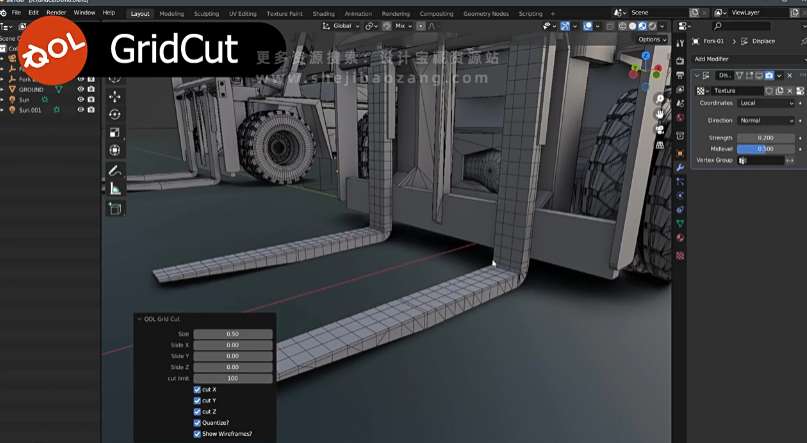Select material preview shading mode
This screenshot has width=807, height=443.
point(642,26)
